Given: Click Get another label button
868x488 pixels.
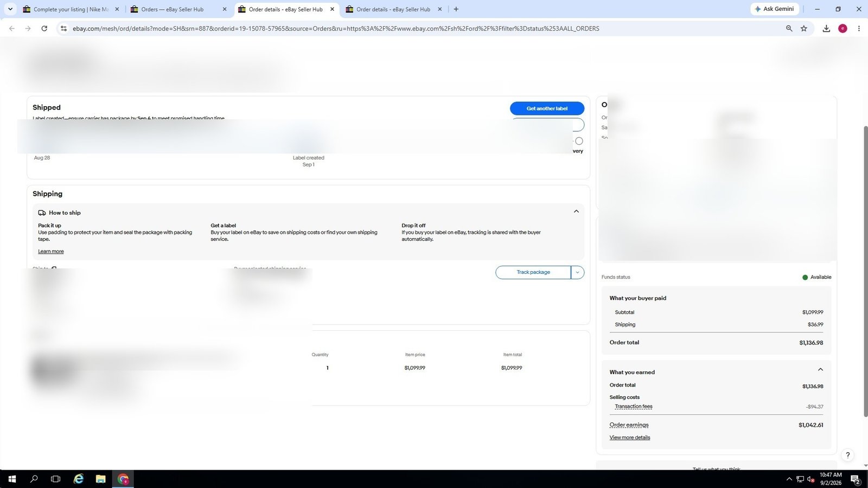Looking at the screenshot, I should pos(547,108).
